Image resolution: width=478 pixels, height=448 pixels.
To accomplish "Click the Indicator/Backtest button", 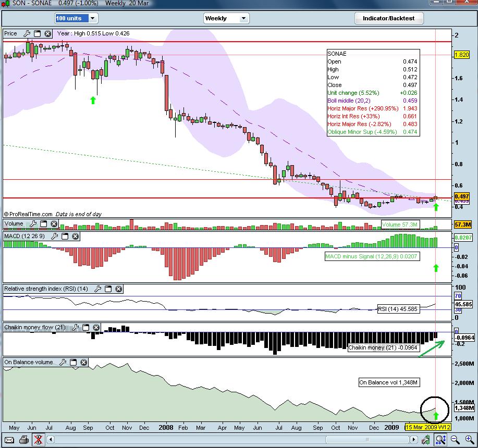I will 389,18.
